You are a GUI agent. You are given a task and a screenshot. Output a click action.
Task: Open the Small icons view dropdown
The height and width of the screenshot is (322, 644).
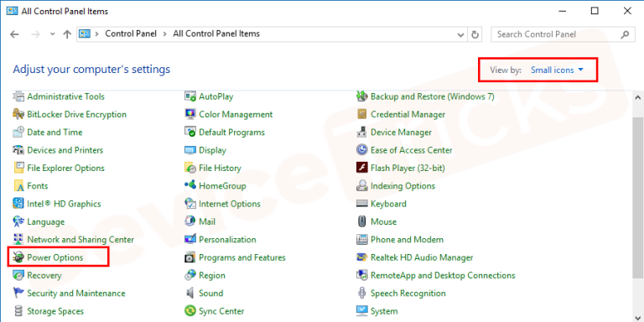[x=557, y=70]
